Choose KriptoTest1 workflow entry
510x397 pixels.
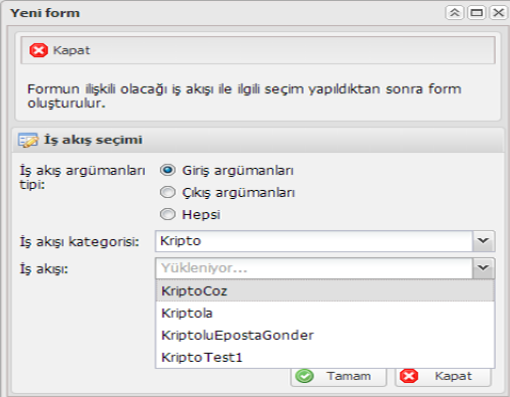click(x=325, y=357)
